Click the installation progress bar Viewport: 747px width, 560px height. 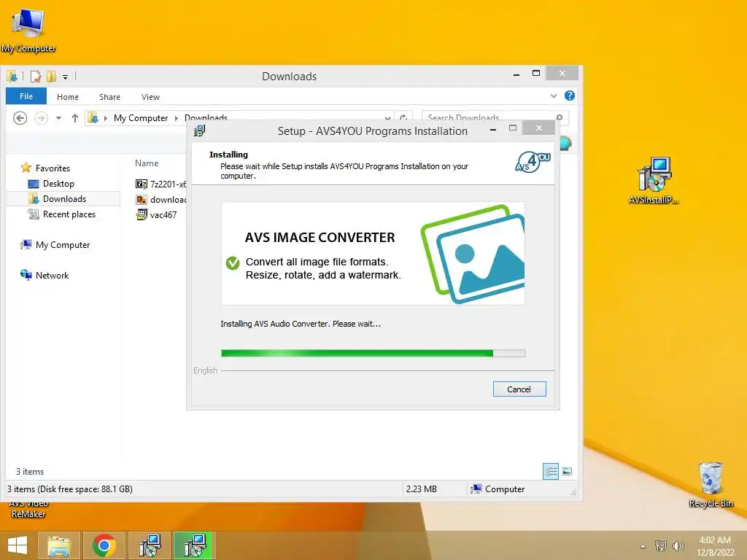(373, 354)
